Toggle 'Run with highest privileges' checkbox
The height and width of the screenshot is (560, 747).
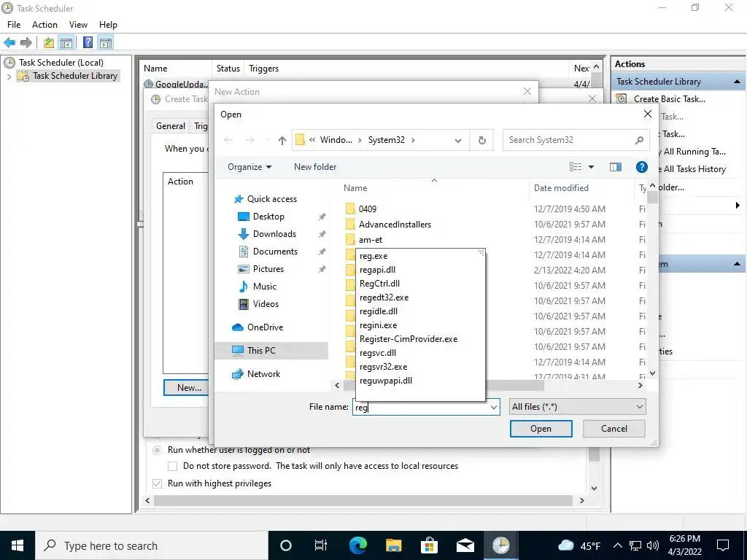coord(157,484)
